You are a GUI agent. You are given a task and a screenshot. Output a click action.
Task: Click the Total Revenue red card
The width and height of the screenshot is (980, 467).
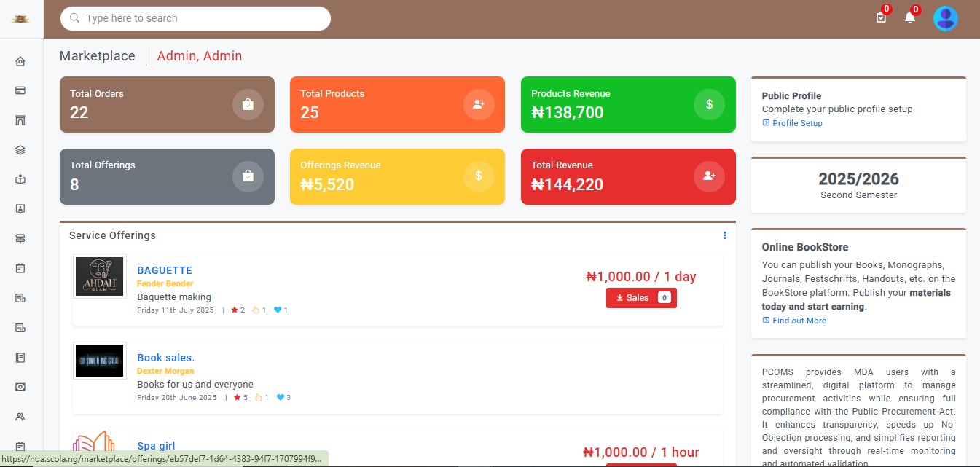click(628, 176)
